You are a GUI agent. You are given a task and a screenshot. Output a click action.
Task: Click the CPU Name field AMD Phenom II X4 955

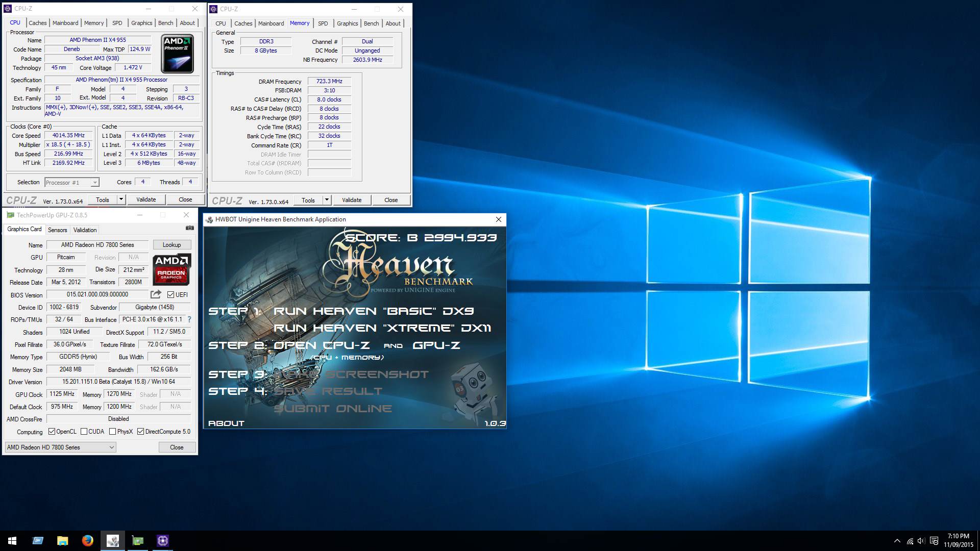click(97, 40)
